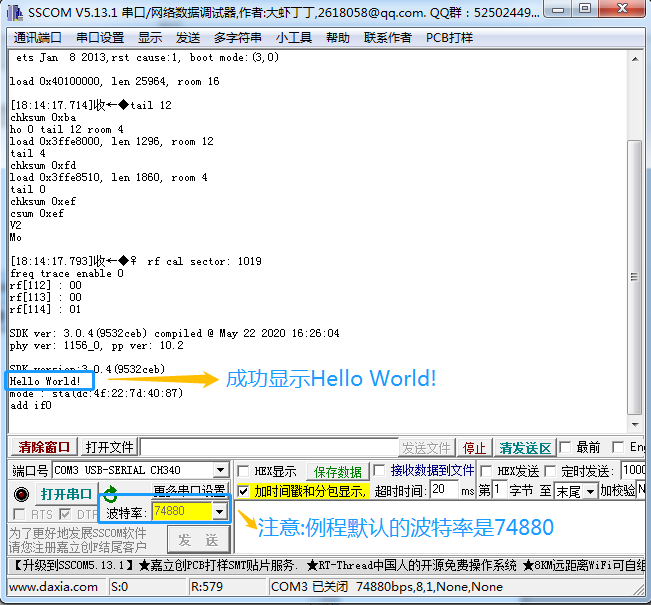Click the file path input field
This screenshot has height=605, width=651.
pos(269,448)
